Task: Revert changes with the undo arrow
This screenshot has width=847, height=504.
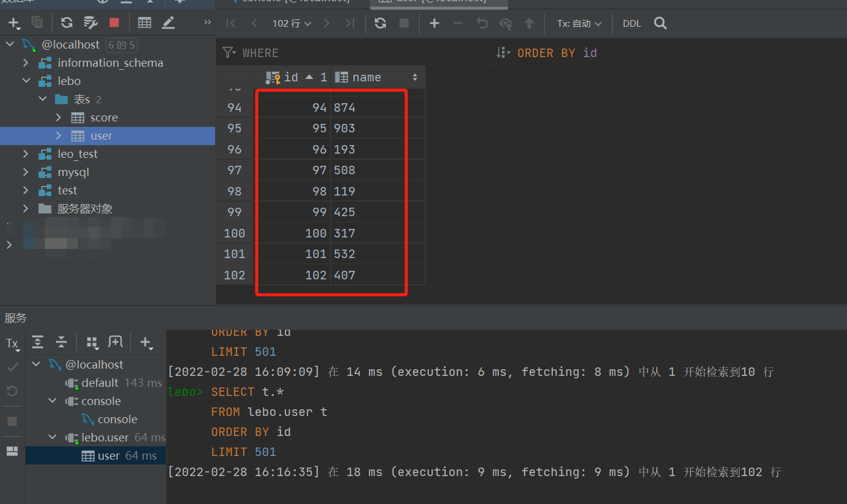Action: click(482, 24)
